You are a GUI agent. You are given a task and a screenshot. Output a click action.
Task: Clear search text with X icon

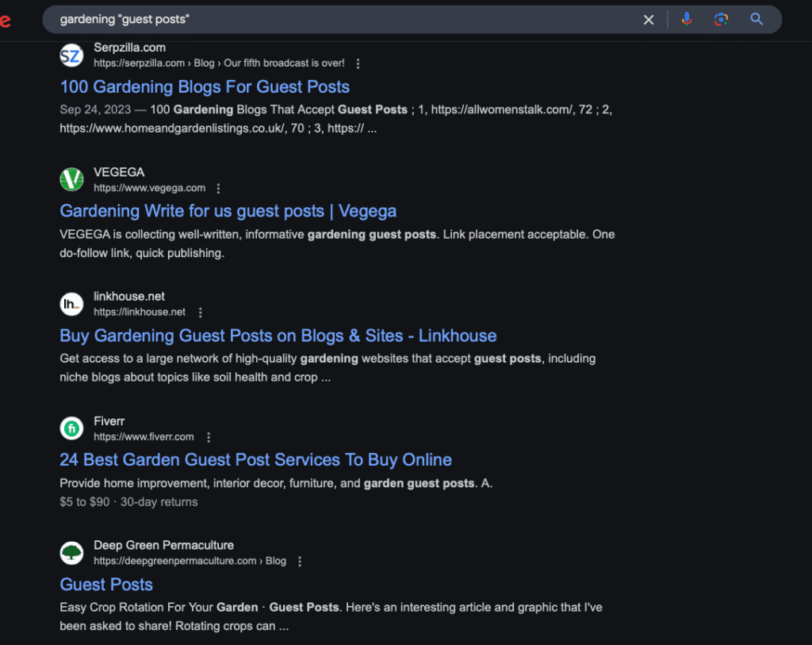click(649, 20)
